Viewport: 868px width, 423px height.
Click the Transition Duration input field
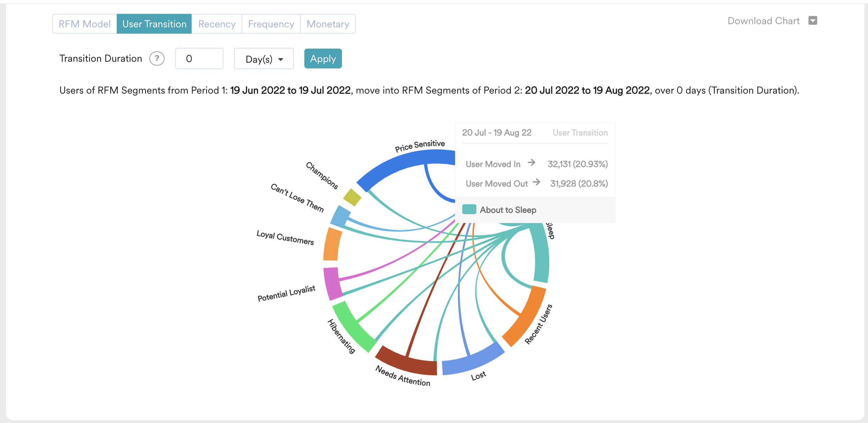(x=199, y=59)
